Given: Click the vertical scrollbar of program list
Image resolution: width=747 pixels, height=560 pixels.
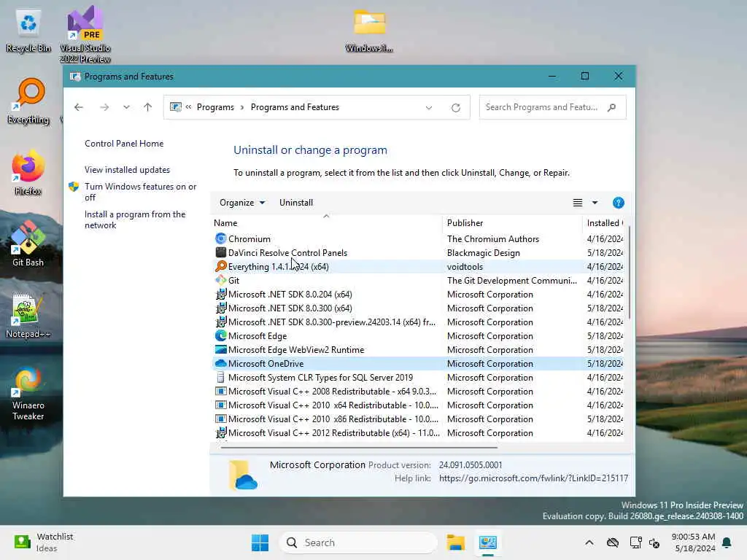Looking at the screenshot, I should pyautogui.click(x=629, y=273).
